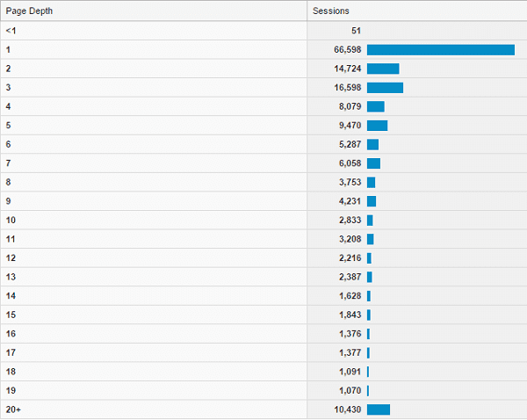This screenshot has width=527, height=420.
Task: Click the sessions value 1,377
Action: pyautogui.click(x=350, y=352)
